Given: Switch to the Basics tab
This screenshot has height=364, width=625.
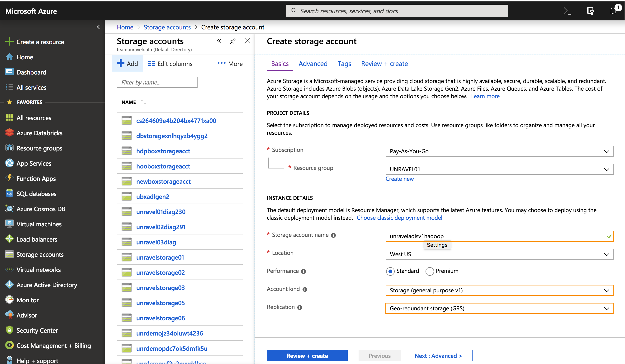Looking at the screenshot, I should [x=280, y=64].
